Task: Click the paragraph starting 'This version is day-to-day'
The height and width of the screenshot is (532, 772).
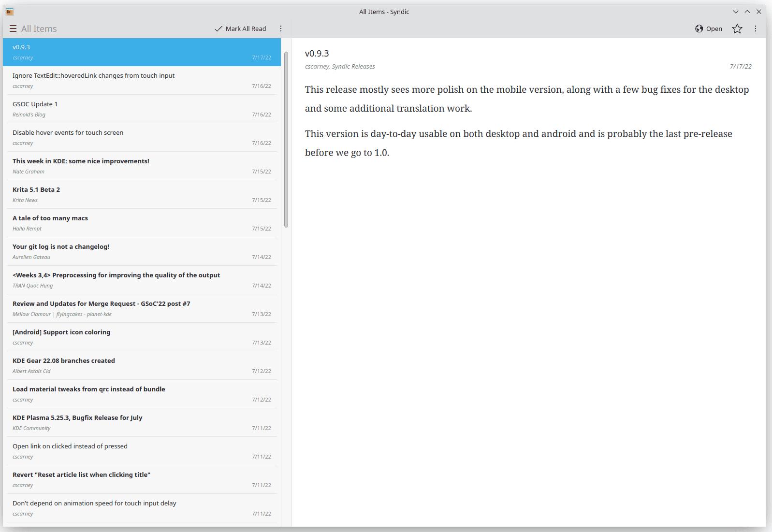Action: coord(518,143)
